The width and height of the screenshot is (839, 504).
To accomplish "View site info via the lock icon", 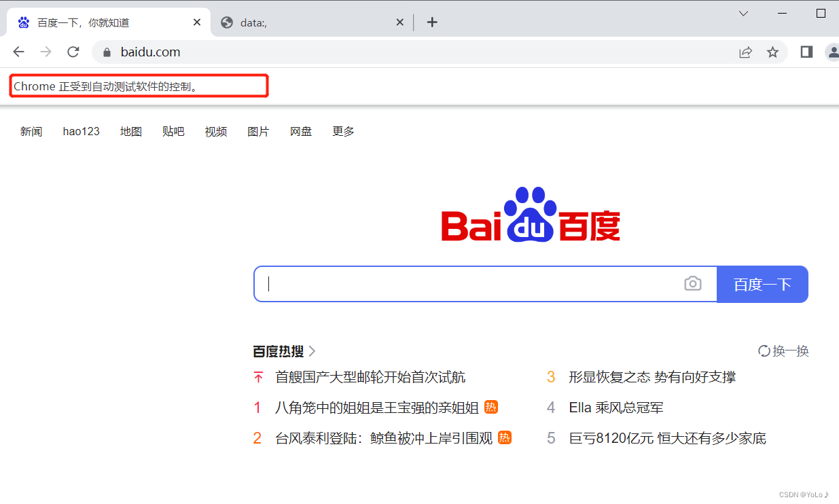I will [x=106, y=52].
